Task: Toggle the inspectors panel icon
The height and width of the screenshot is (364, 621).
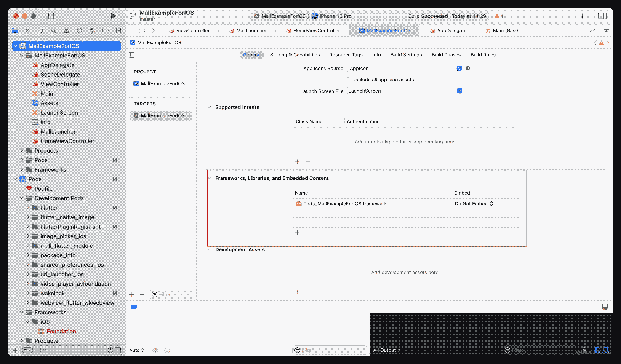Action: 602,16
